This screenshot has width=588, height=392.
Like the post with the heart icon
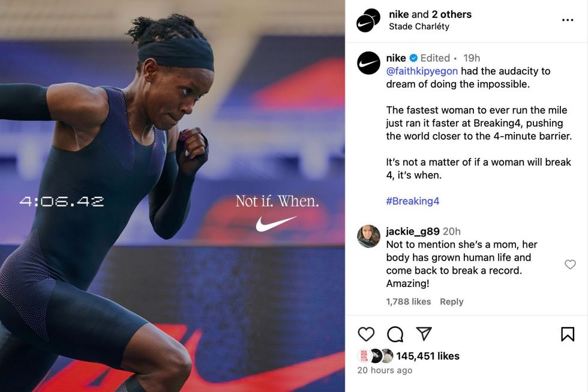(365, 334)
